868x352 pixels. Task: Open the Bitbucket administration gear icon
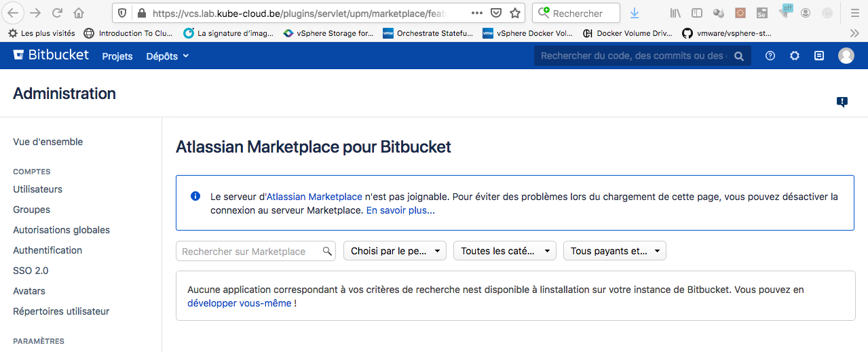coord(795,56)
